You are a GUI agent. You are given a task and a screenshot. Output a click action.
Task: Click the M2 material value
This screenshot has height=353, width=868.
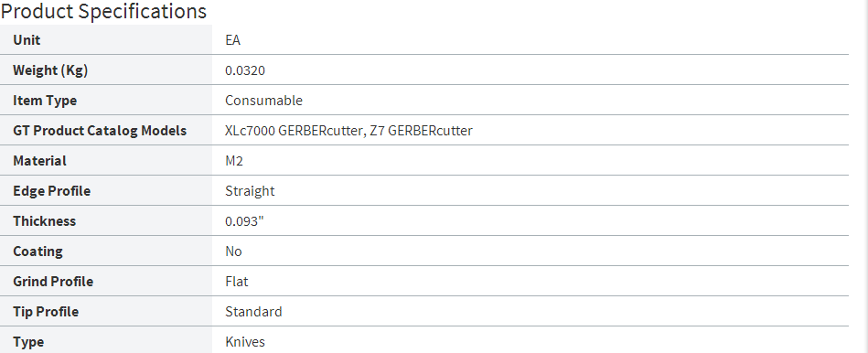234,160
